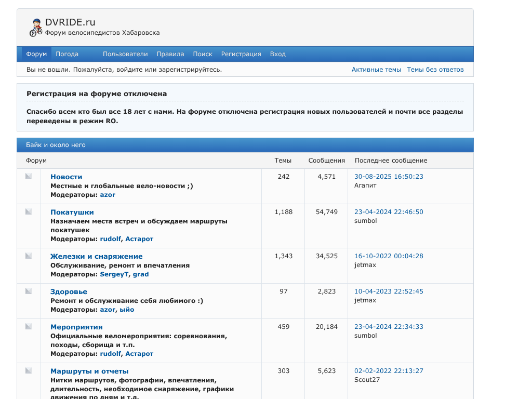The height and width of the screenshot is (399, 532).
Task: View last post dated 30-08-2025 16:50:23
Action: tap(389, 177)
